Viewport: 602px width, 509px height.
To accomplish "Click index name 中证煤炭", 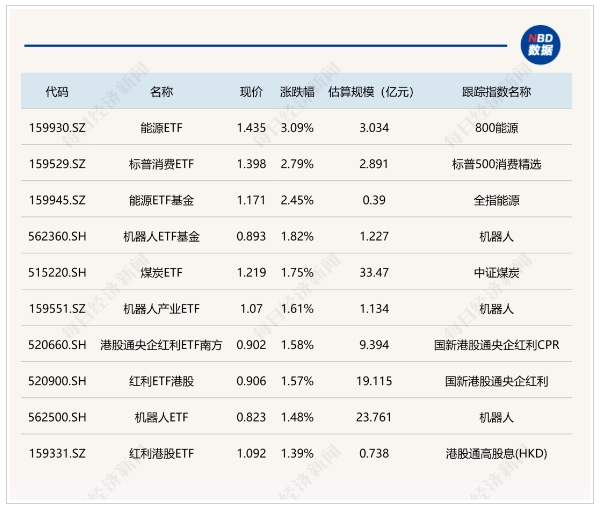I will click(496, 273).
